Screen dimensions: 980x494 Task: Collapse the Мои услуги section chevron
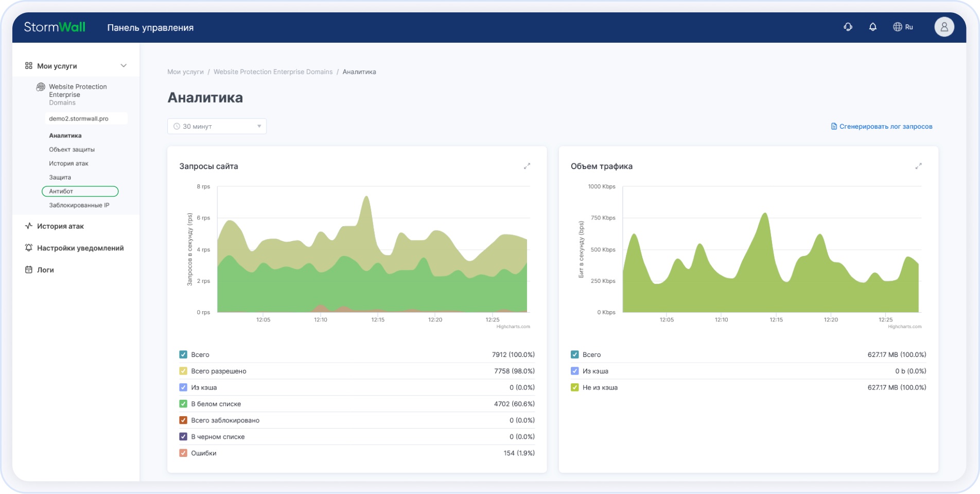[x=124, y=66]
